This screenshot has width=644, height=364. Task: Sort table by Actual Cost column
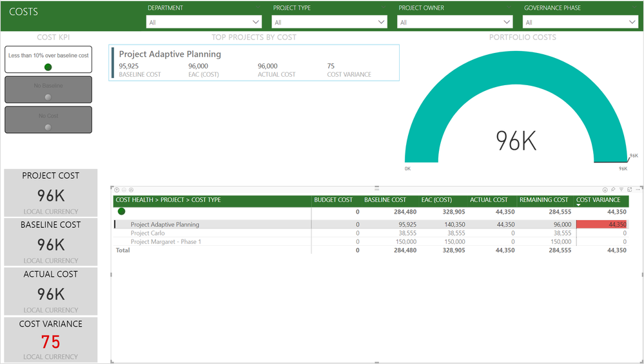coord(489,200)
